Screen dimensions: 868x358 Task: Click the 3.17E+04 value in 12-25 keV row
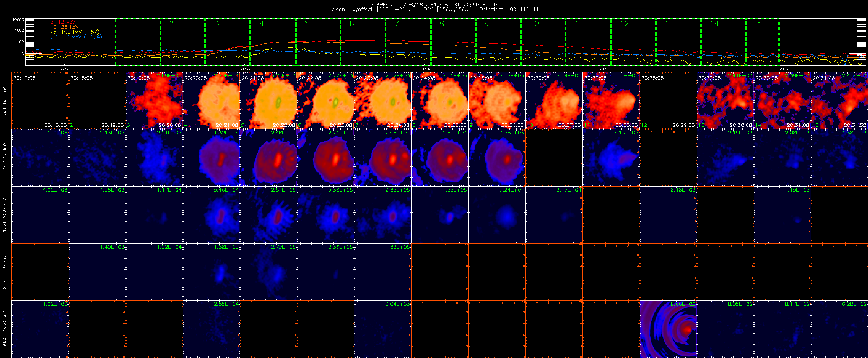click(x=569, y=190)
